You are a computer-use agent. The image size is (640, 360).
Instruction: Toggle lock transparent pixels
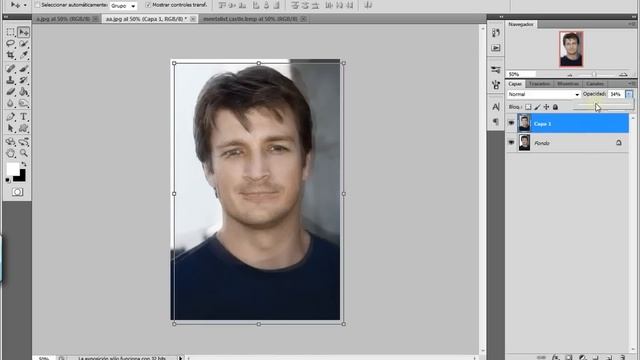(528, 107)
